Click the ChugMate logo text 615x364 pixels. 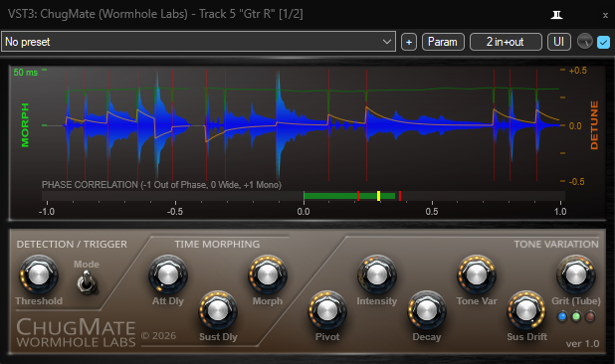[76, 327]
